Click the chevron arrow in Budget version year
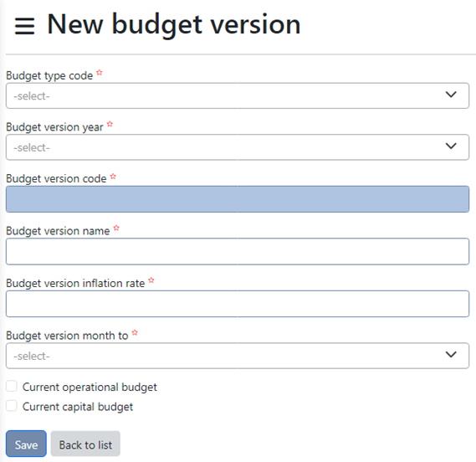 pyautogui.click(x=451, y=146)
